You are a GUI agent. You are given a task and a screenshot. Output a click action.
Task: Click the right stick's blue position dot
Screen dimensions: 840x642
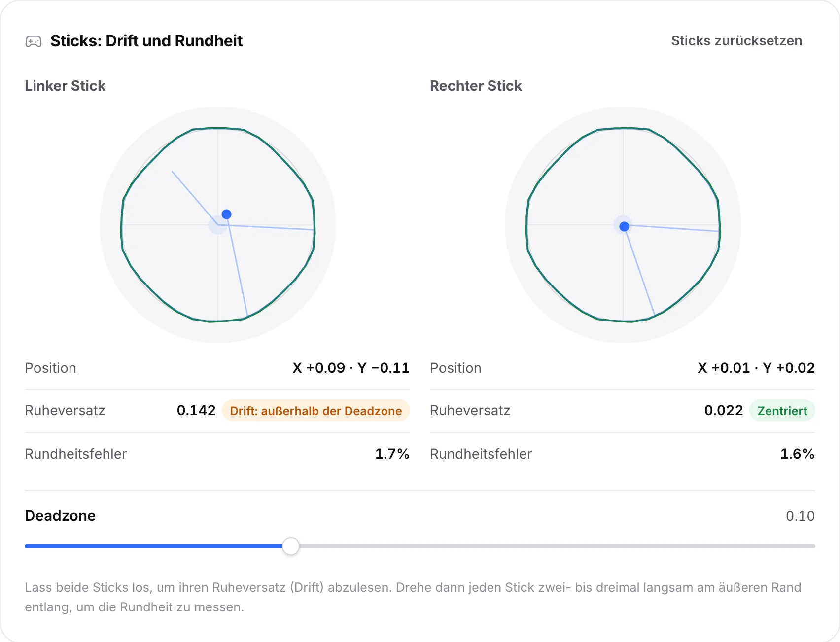pyautogui.click(x=624, y=226)
